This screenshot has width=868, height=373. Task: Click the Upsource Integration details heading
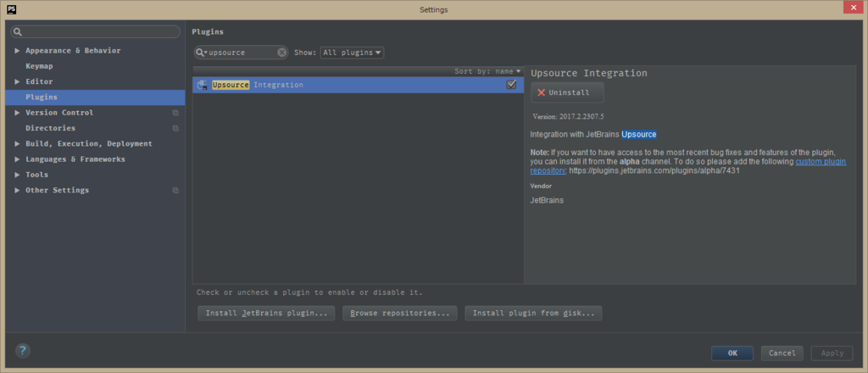(589, 73)
